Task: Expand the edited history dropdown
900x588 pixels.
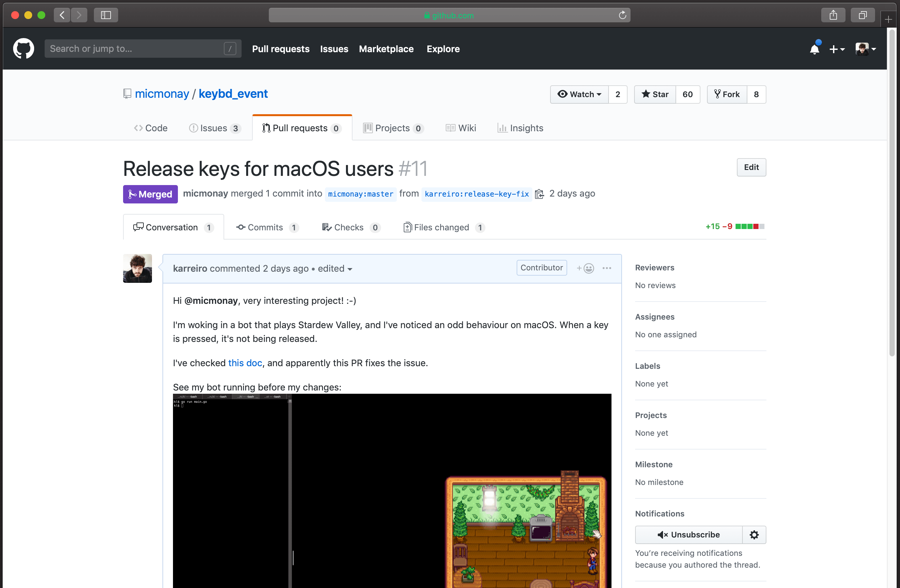Action: tap(335, 268)
